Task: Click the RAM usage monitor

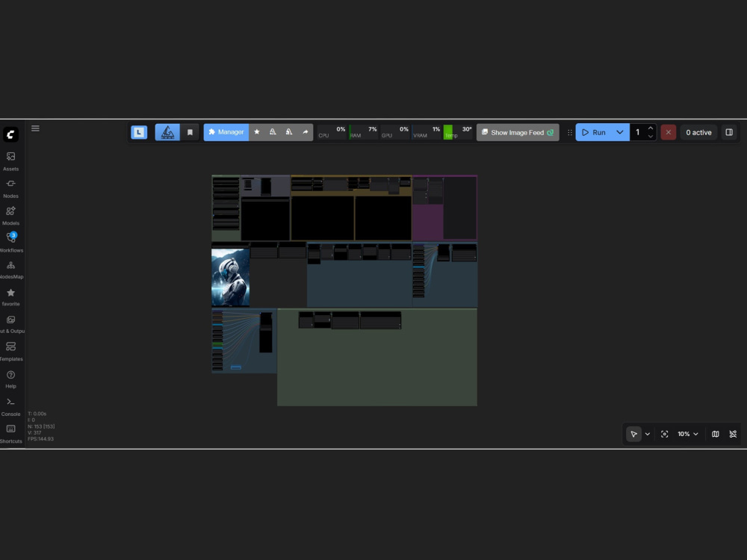Action: coord(363,132)
